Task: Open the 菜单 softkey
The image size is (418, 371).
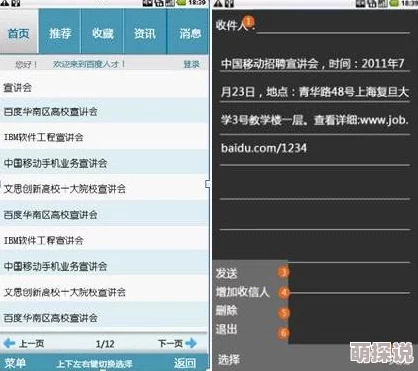Action: tap(15, 363)
